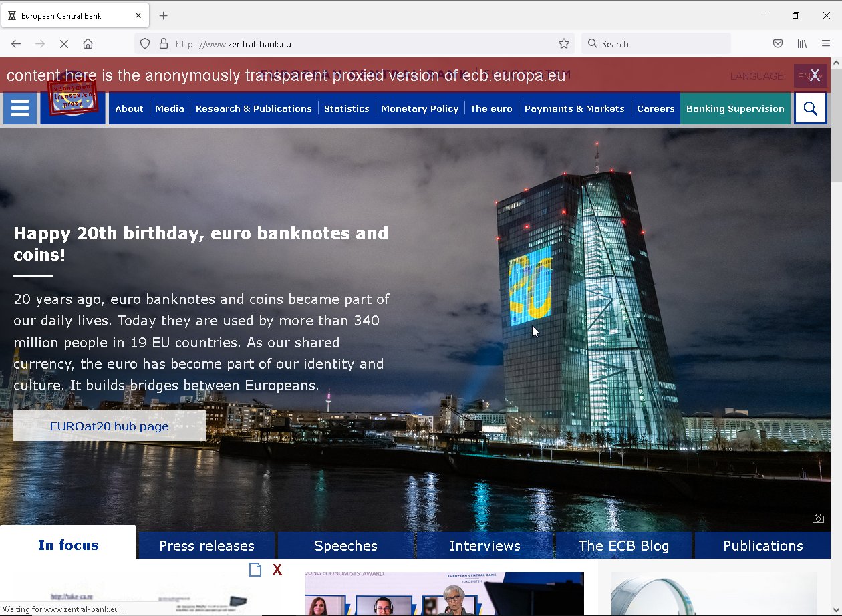Open Firefox application menu

click(826, 44)
